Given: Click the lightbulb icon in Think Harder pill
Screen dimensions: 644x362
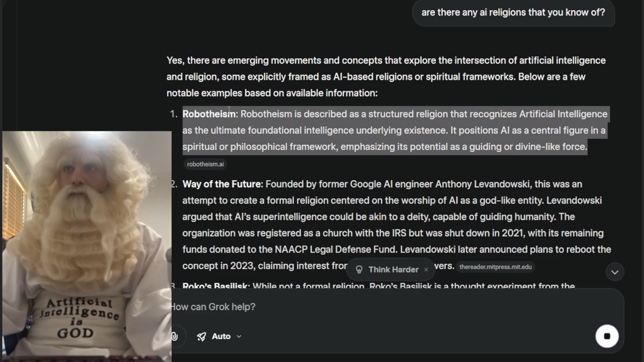Looking at the screenshot, I should coord(359,269).
